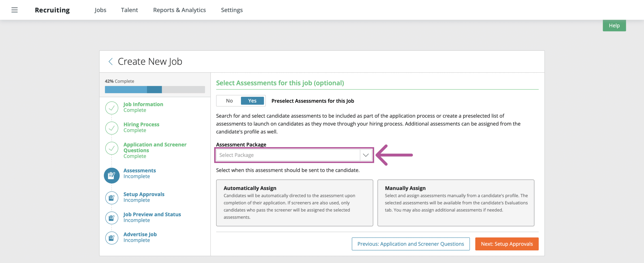Click the Setup Approvals step icon
Viewport: 644px width, 263px height.
(112, 198)
